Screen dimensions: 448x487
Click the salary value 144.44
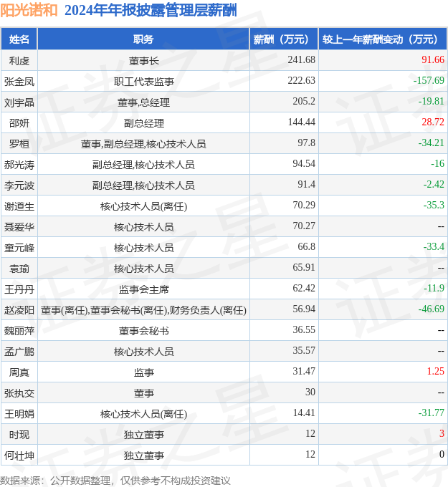pyautogui.click(x=301, y=122)
